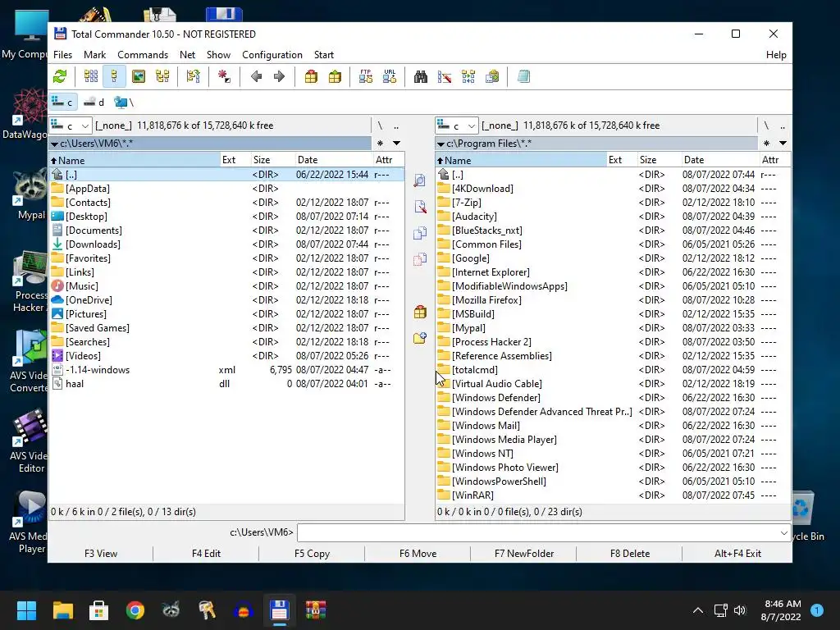840x630 pixels.
Task: Click the middle bar view file icon
Action: tap(420, 180)
